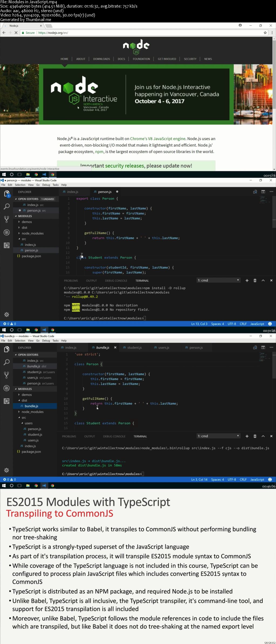Image resolution: width=276 pixels, height=644 pixels.
Task: Bookmark nodejs.org with star icon
Action: click(x=265, y=33)
